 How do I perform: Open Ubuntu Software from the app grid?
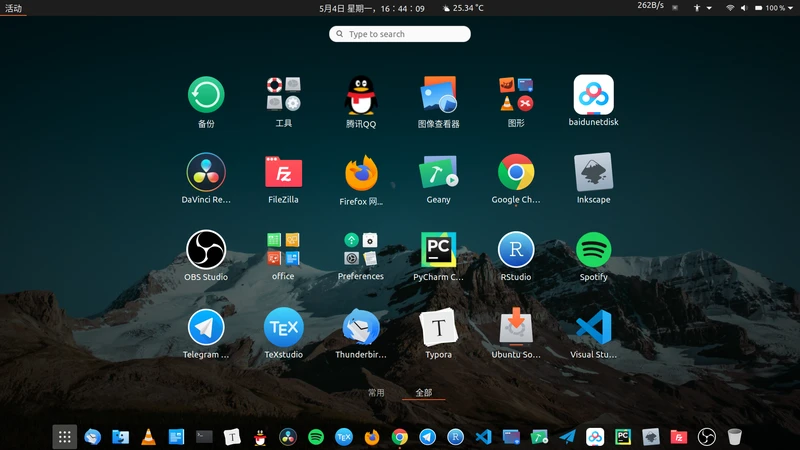tap(516, 327)
